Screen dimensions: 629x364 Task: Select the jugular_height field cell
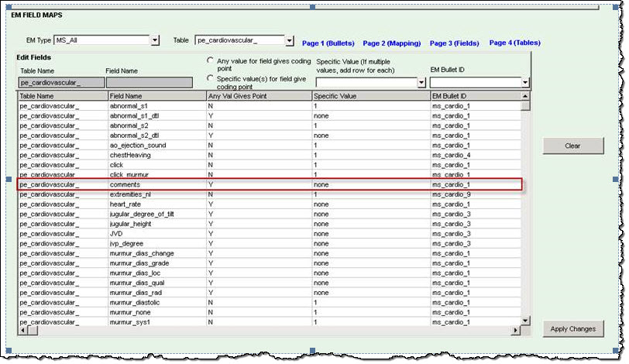pos(157,224)
